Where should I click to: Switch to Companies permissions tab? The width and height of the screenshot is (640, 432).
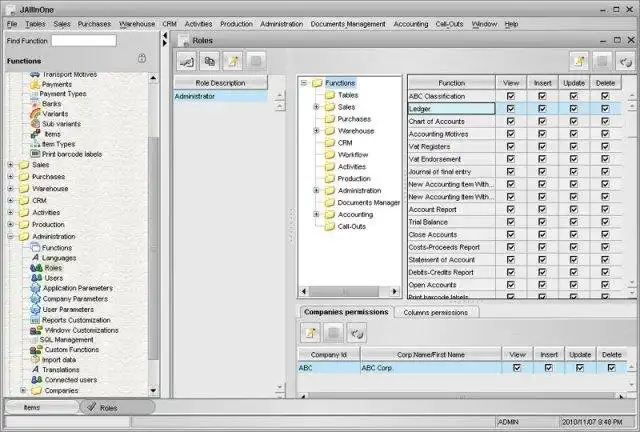coord(346,312)
